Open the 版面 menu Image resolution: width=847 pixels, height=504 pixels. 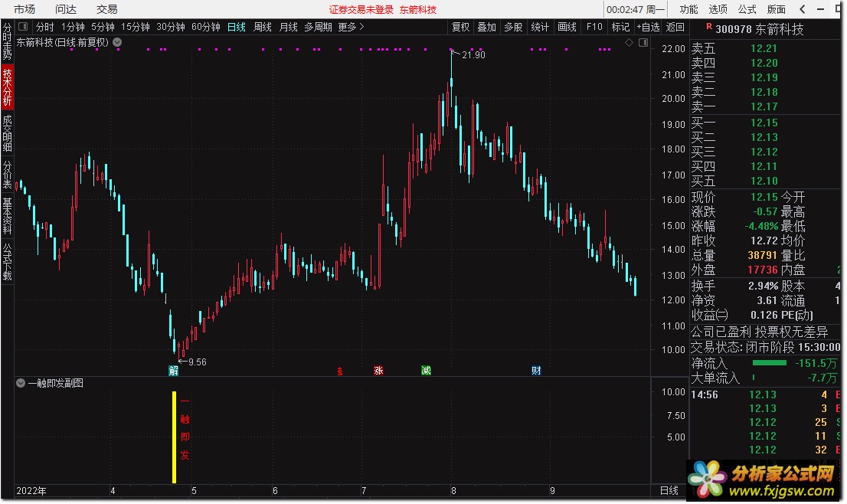(777, 9)
